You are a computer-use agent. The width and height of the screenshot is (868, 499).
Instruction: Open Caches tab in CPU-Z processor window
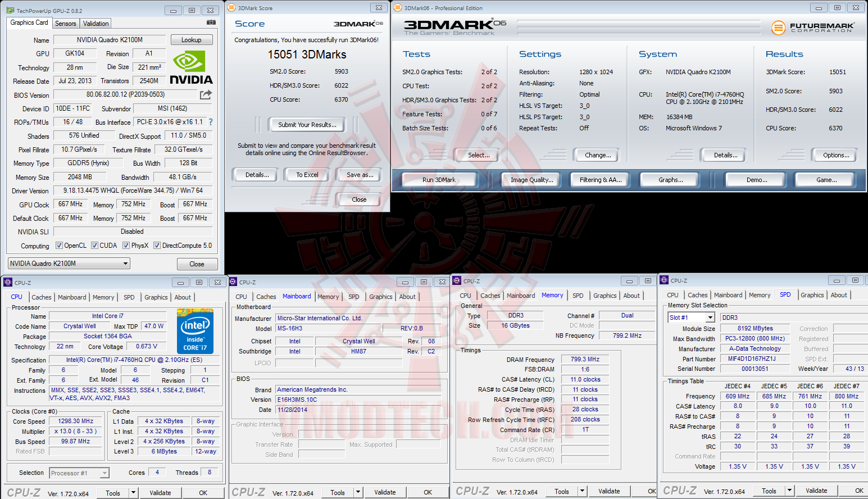point(42,297)
